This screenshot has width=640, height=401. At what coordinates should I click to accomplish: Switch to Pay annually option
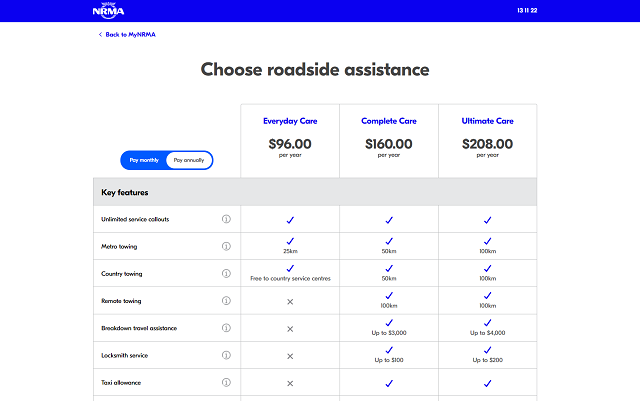tap(189, 160)
